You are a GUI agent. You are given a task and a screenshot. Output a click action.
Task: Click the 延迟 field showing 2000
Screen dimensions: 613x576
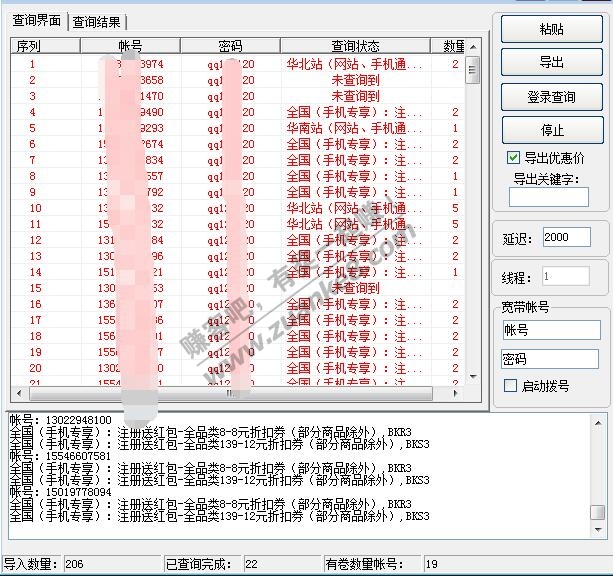coord(566,237)
